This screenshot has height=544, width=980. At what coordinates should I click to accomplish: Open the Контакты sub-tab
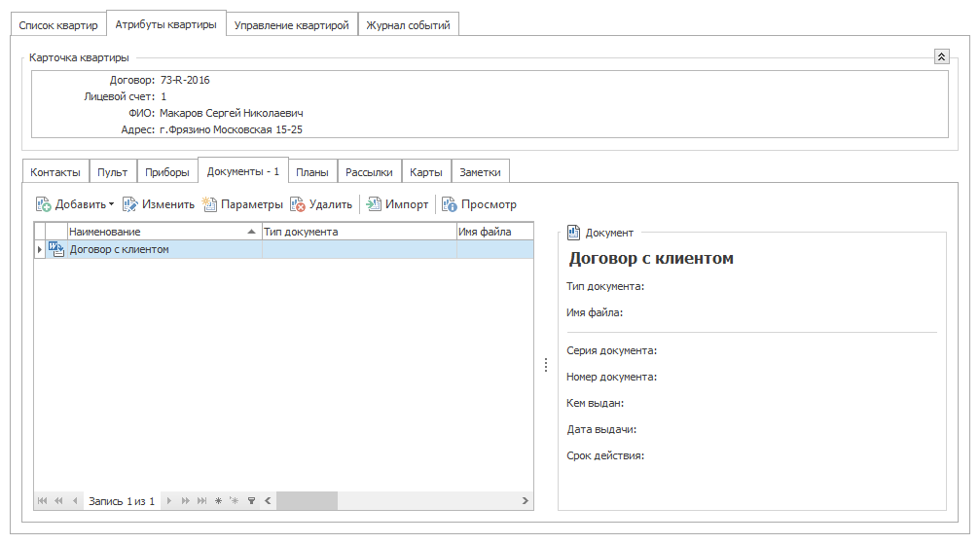[55, 172]
